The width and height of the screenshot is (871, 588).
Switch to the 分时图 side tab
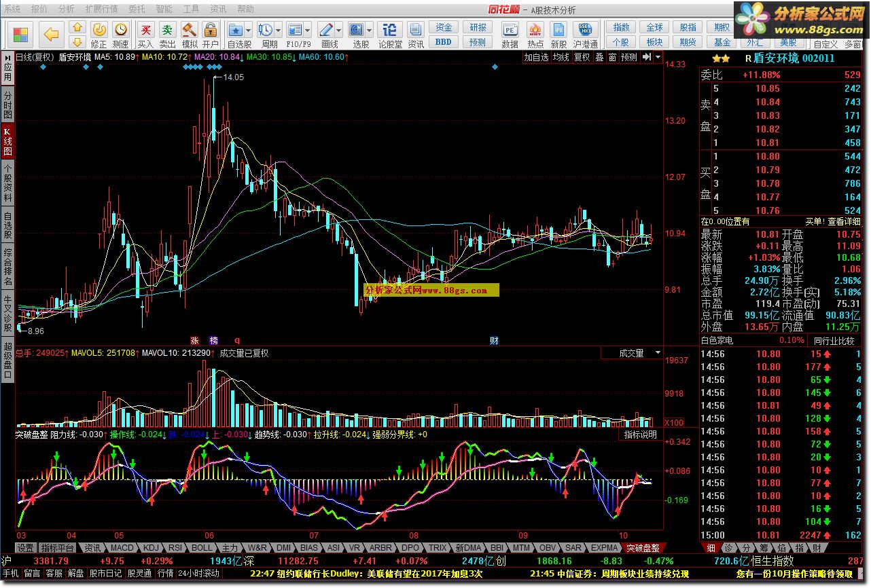click(7, 103)
